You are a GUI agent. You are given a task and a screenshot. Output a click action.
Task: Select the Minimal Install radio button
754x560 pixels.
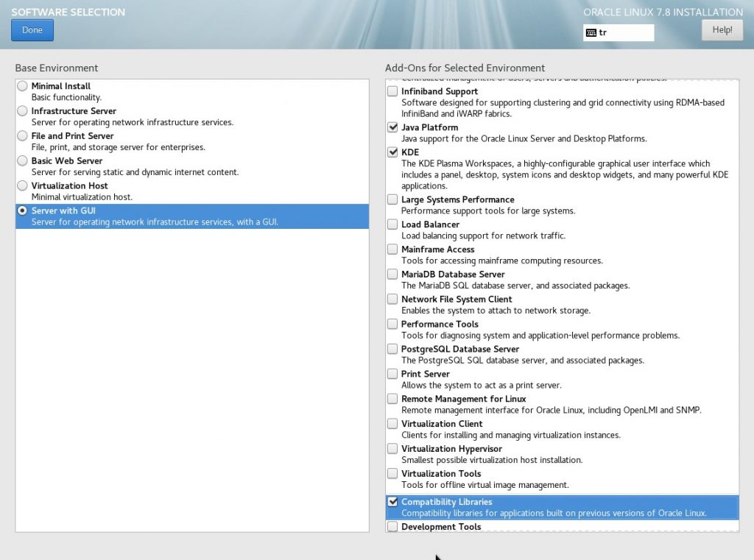22,86
